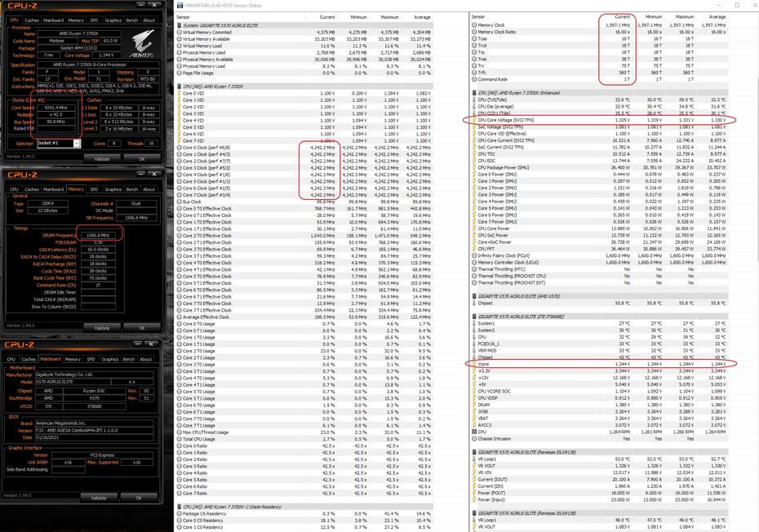Click the bolt icon beside CPU Core Voltage (SVI2 TFN)
Viewport: 759px width, 532px height.
point(474,120)
